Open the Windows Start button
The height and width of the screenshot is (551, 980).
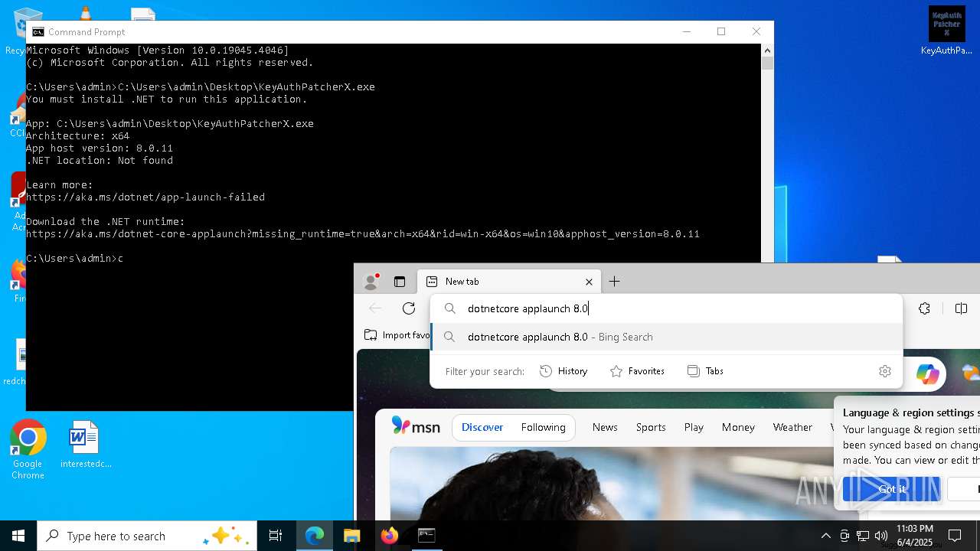point(18,536)
